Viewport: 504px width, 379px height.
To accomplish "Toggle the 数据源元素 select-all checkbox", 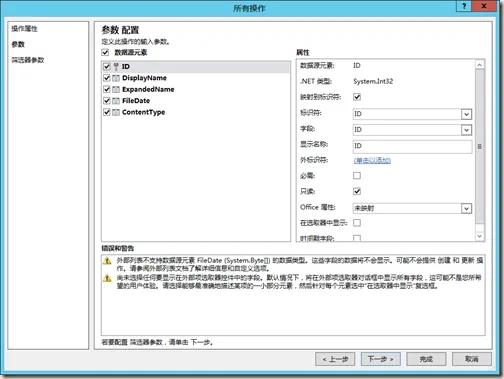I will pos(105,52).
